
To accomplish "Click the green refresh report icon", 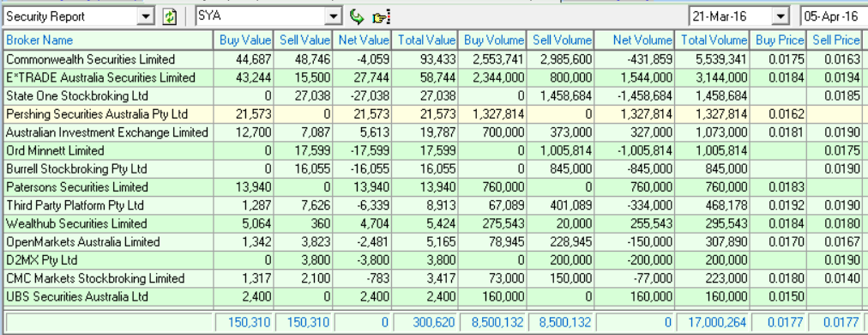I will click(x=169, y=16).
